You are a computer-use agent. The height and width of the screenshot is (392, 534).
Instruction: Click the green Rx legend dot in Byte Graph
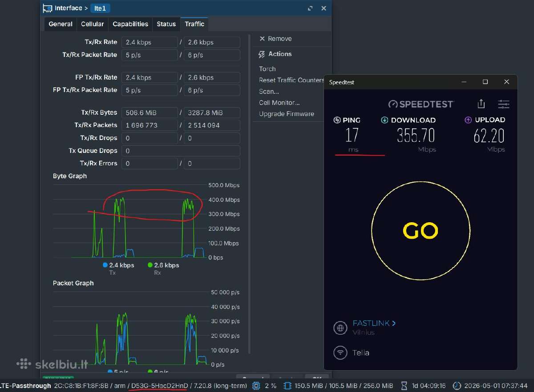[x=150, y=265]
